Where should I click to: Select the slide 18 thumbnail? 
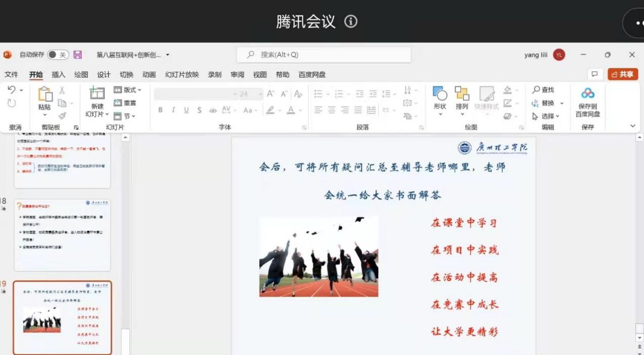[62, 235]
